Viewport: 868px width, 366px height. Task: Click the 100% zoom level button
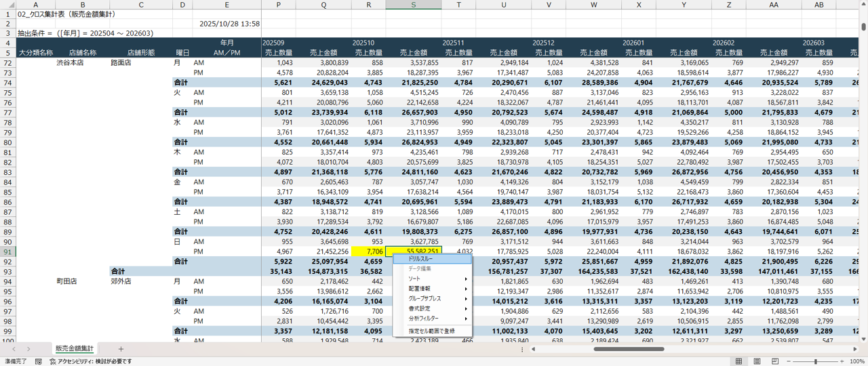[857, 362]
